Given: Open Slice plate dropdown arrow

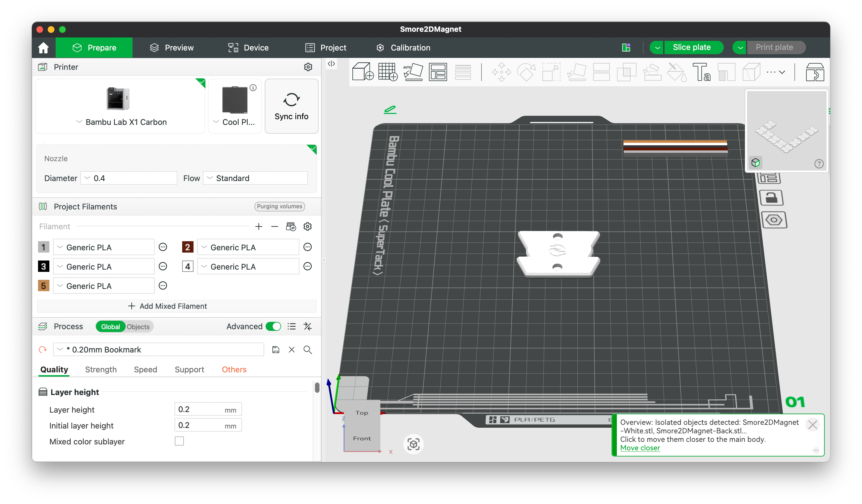Looking at the screenshot, I should [x=657, y=48].
